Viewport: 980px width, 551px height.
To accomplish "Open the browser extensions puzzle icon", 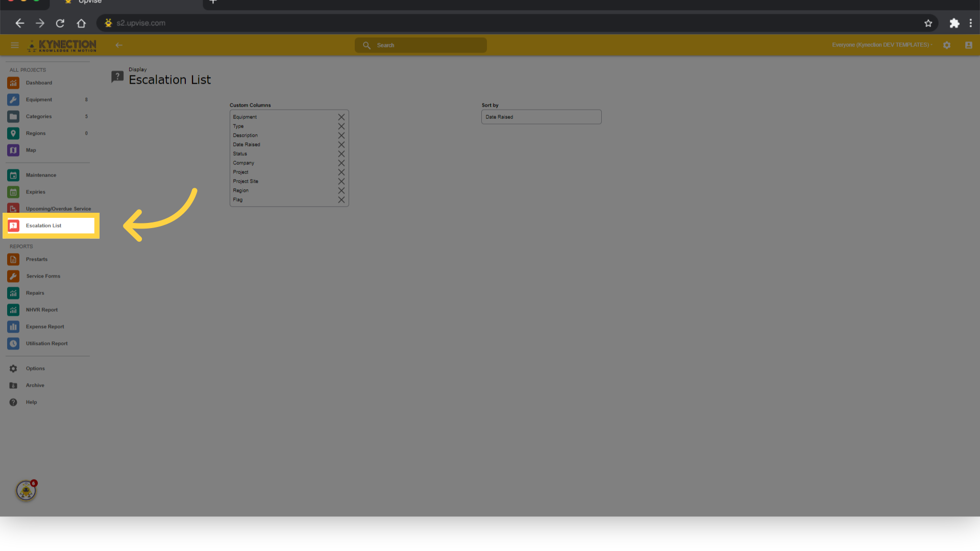I will pyautogui.click(x=954, y=23).
